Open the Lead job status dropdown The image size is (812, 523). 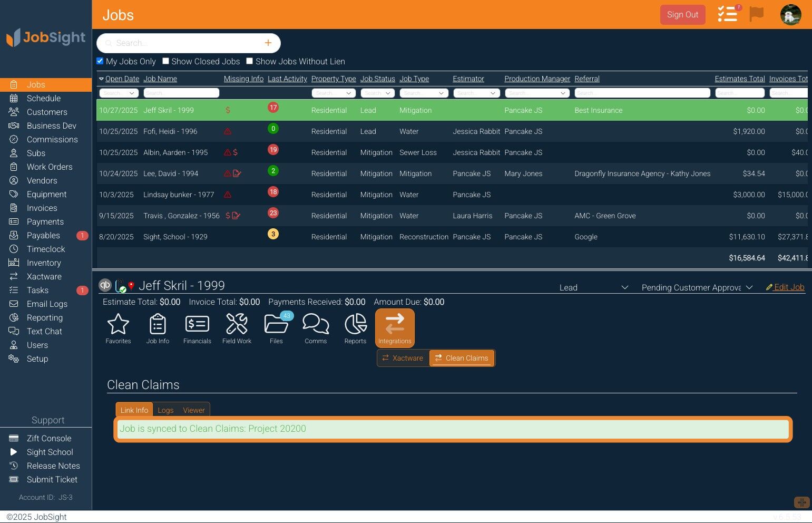pyautogui.click(x=594, y=287)
